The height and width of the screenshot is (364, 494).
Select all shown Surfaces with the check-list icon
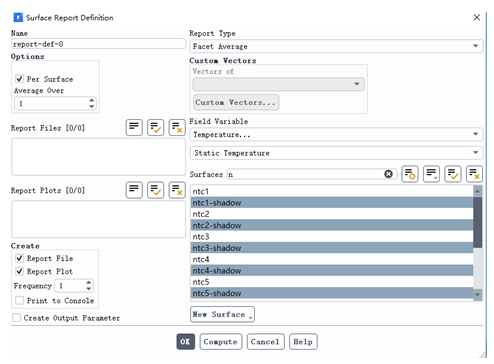(x=453, y=174)
